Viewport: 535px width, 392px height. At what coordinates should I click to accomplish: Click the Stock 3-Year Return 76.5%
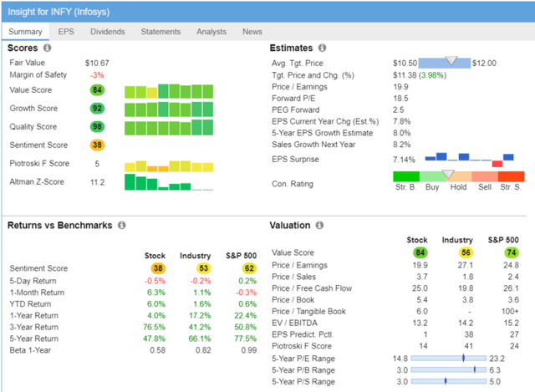[x=154, y=327]
